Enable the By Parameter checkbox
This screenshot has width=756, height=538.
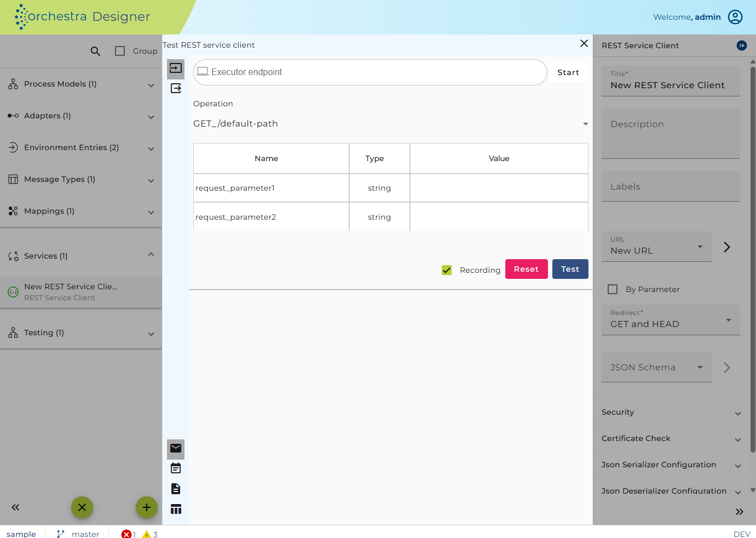tap(613, 289)
